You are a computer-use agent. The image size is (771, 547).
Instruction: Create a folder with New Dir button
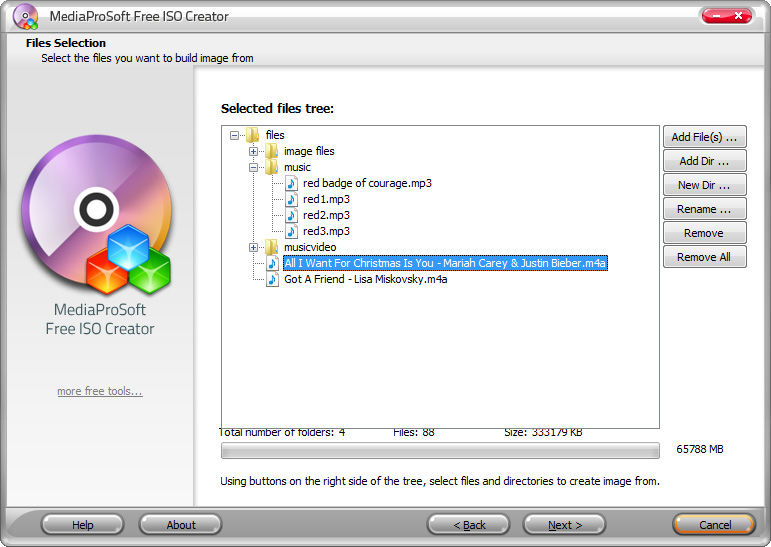[x=705, y=185]
